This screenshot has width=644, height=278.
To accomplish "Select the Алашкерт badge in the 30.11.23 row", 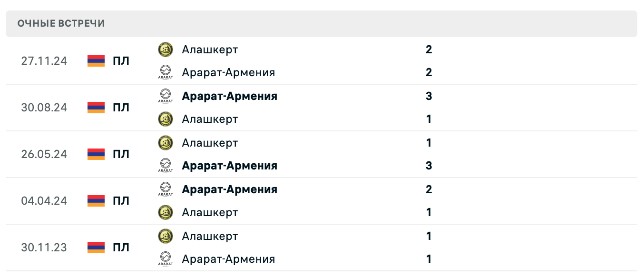I will pos(165,236).
